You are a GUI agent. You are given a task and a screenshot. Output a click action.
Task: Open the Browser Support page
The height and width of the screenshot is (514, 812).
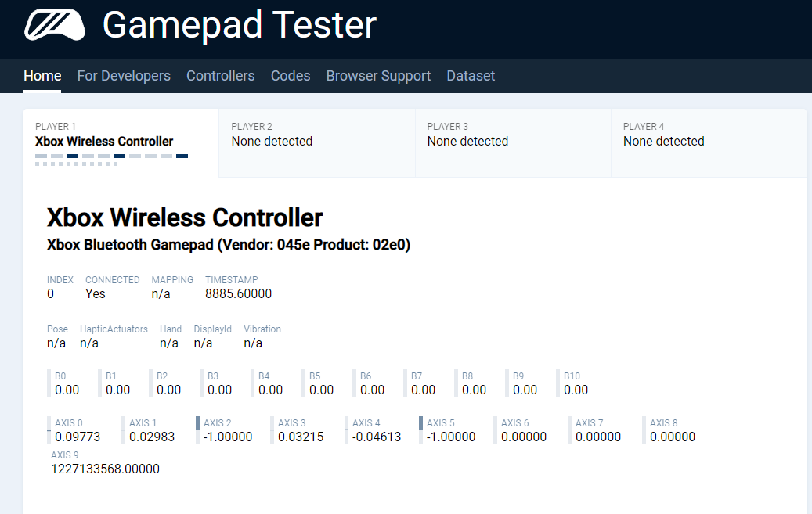click(x=378, y=76)
